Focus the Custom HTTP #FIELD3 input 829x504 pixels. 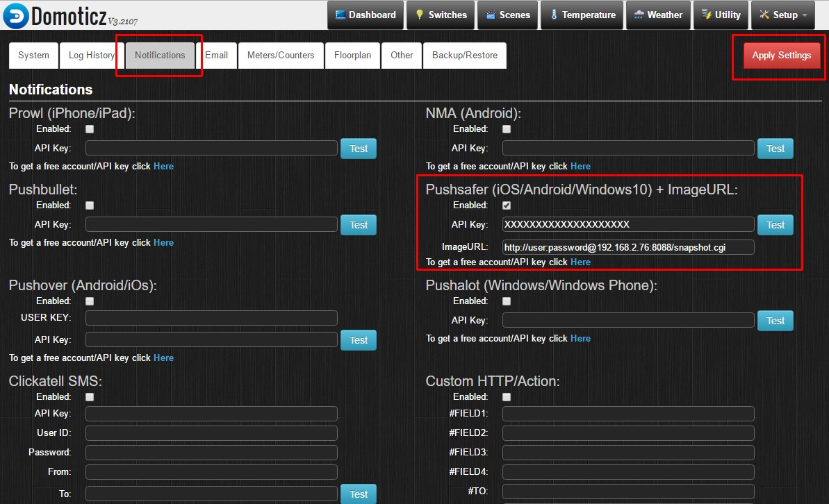pos(628,453)
